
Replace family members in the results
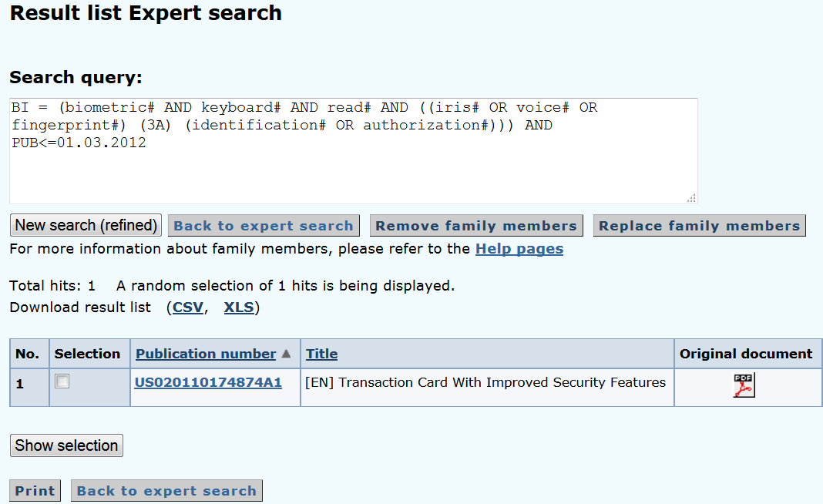(x=699, y=226)
